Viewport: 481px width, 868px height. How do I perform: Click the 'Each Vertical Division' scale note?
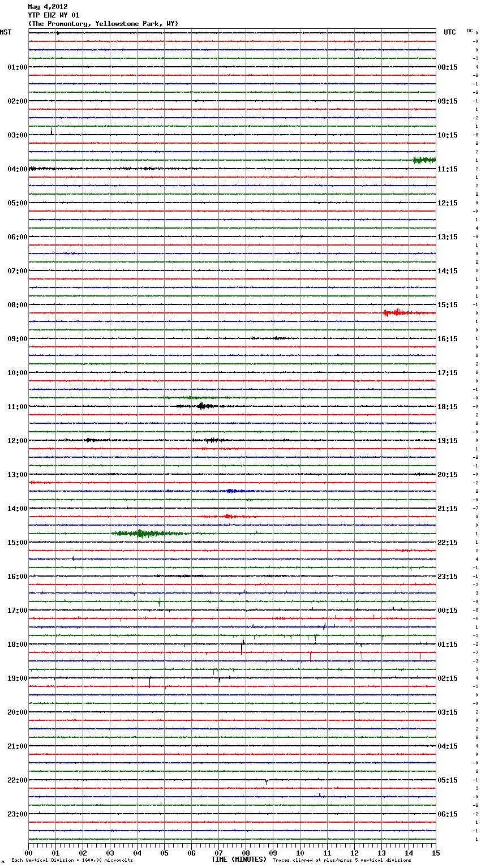[x=72, y=861]
